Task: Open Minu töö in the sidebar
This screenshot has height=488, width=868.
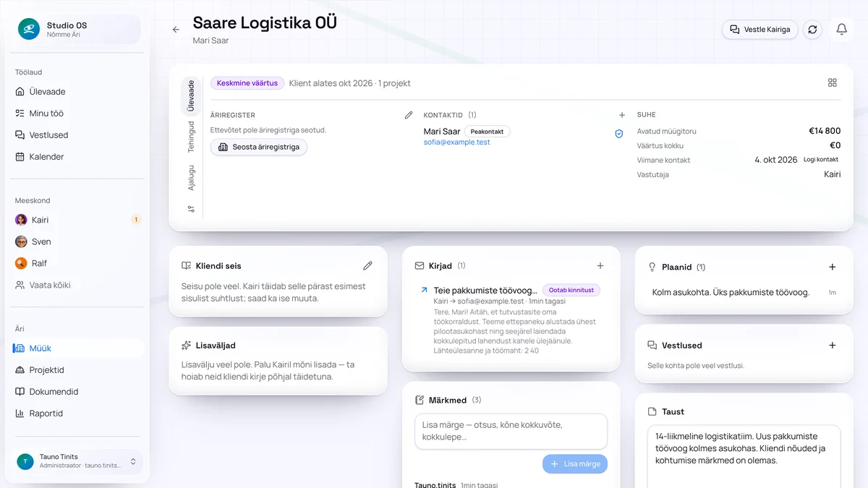Action: (x=78, y=114)
